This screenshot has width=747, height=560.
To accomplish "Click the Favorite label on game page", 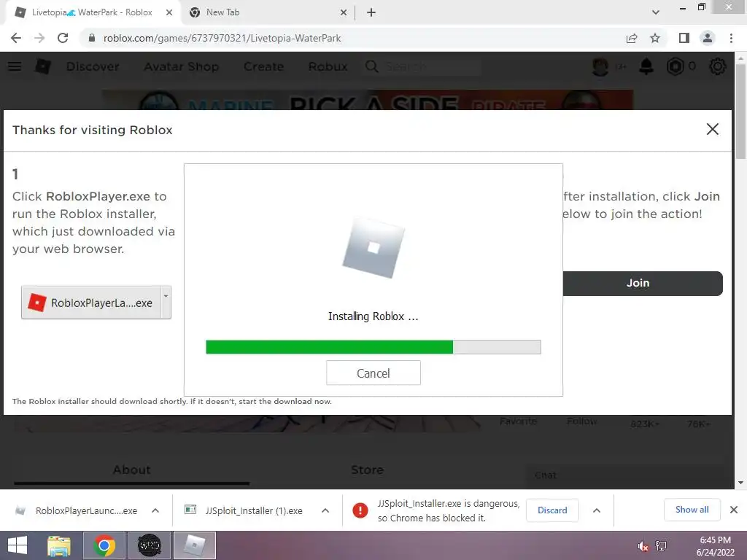I will (x=519, y=421).
